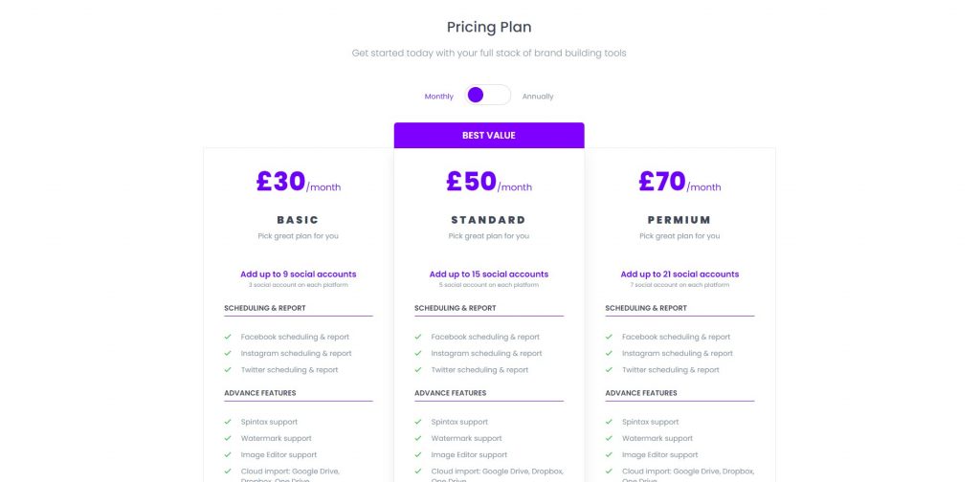980x482 pixels.
Task: Click Standard plan ADVANCE FEATURES heading
Action: tap(450, 393)
